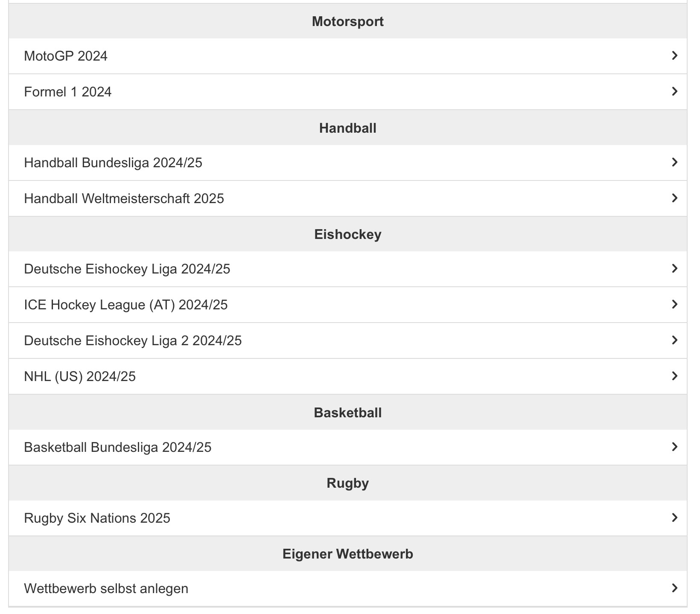700x614 pixels.
Task: Open Handball Bundesliga 2024/25
Action: pyautogui.click(x=113, y=163)
